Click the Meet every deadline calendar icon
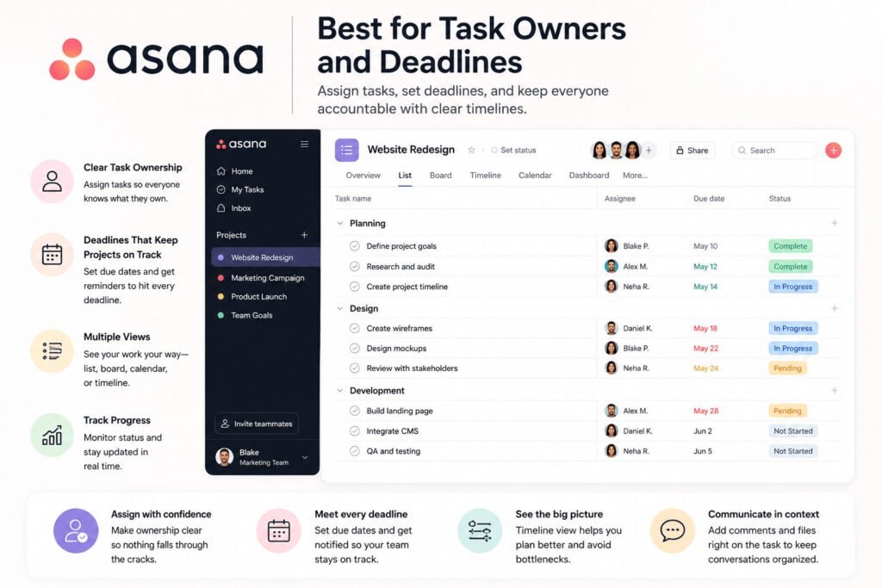This screenshot has width=882, height=588. [278, 530]
